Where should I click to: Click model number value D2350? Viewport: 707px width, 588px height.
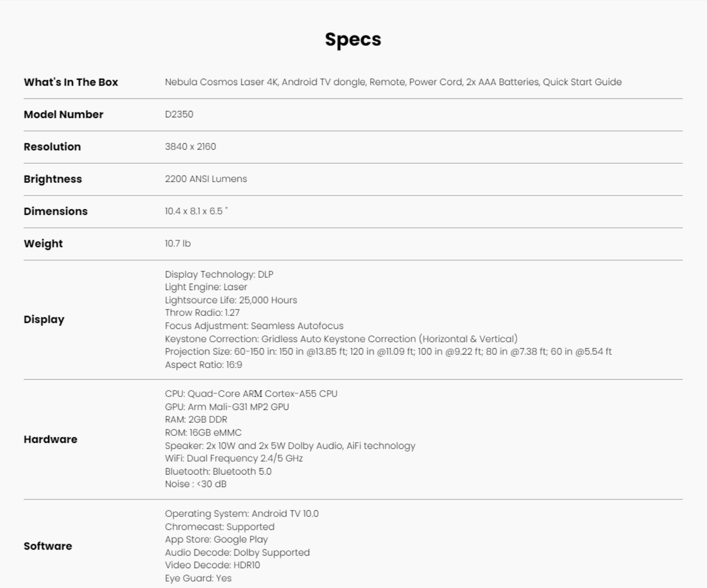click(179, 114)
